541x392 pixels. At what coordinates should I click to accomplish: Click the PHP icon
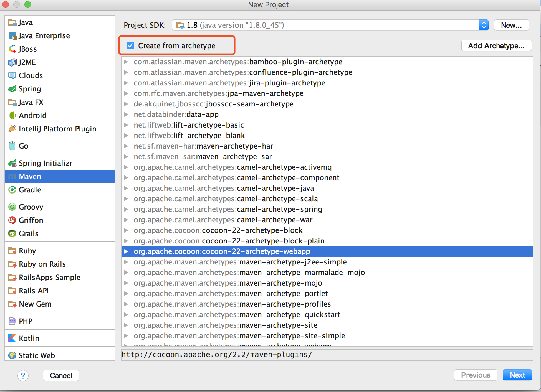12,321
